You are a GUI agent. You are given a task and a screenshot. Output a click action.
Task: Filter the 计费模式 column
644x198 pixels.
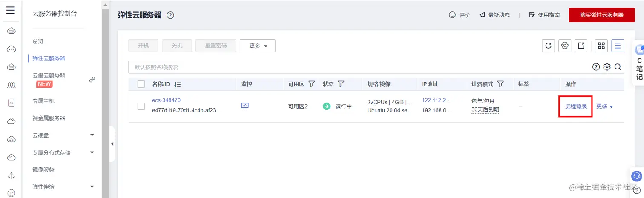(501, 84)
